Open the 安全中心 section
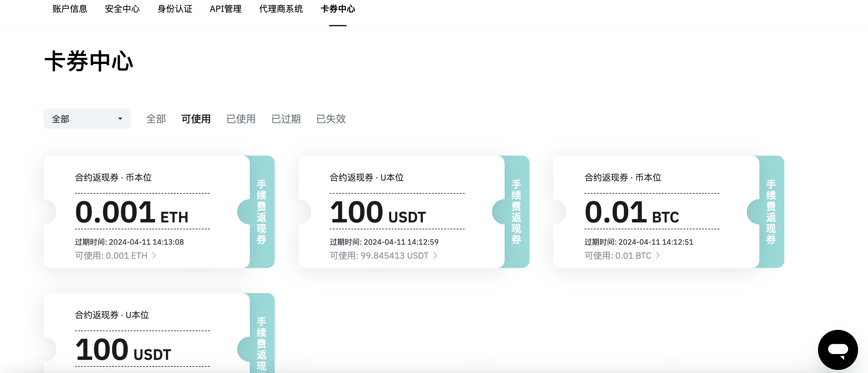868x373 pixels. tap(123, 9)
